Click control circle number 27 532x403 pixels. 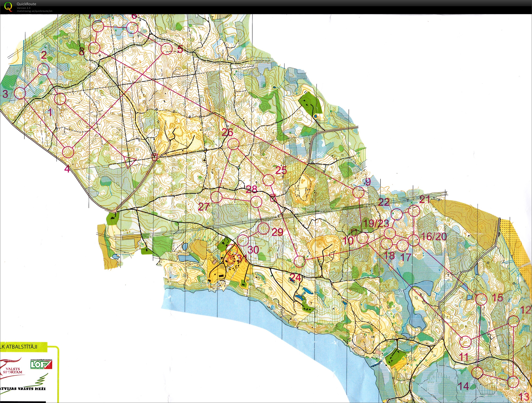(216, 197)
